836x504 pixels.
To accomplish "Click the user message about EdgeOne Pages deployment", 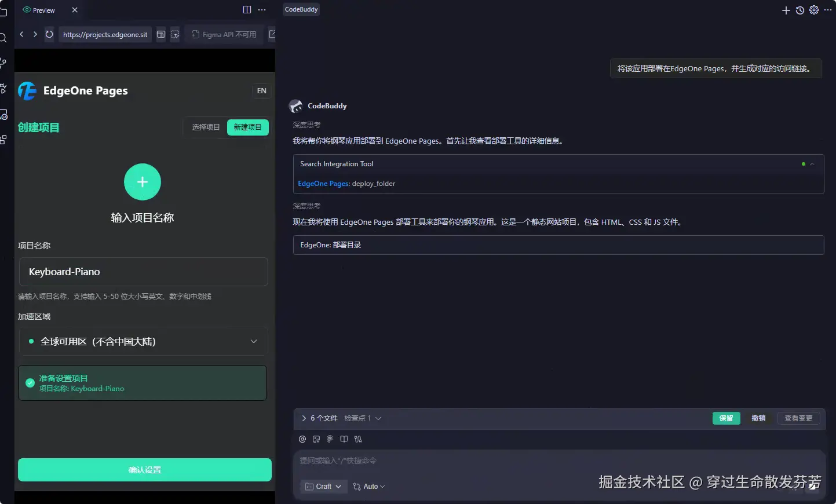I will click(716, 68).
